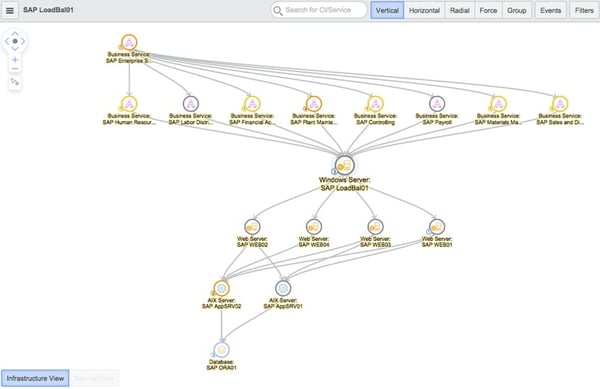Viewport: 600px width, 389px height.
Task: Select the SAP Payroll business service node
Action: (x=437, y=103)
